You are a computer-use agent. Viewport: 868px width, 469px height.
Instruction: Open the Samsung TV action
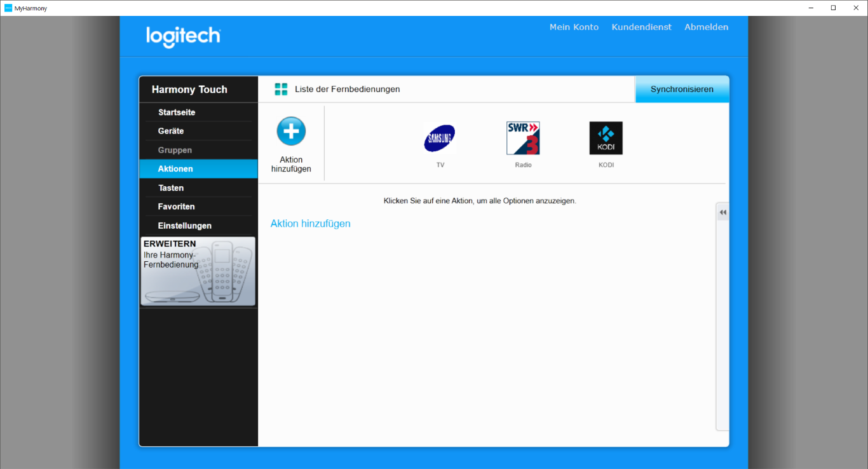click(x=440, y=139)
